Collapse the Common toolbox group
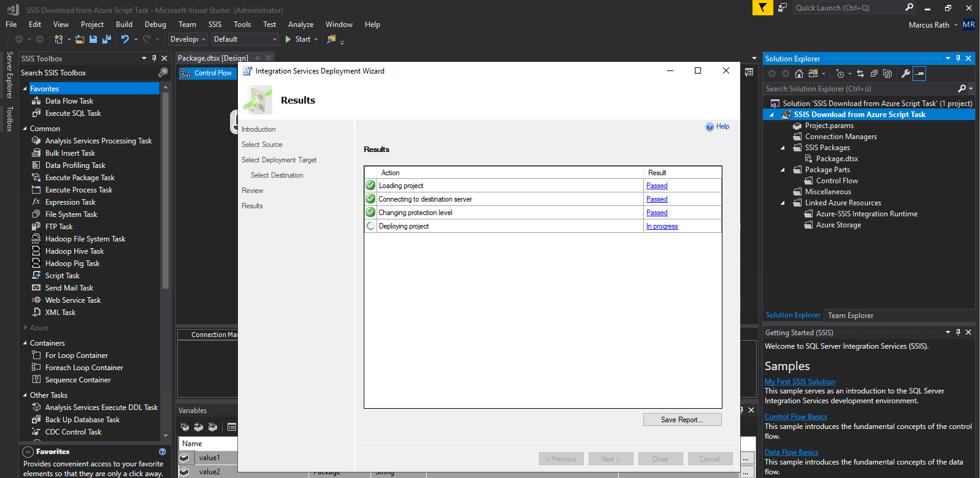The image size is (980, 478). 25,129
